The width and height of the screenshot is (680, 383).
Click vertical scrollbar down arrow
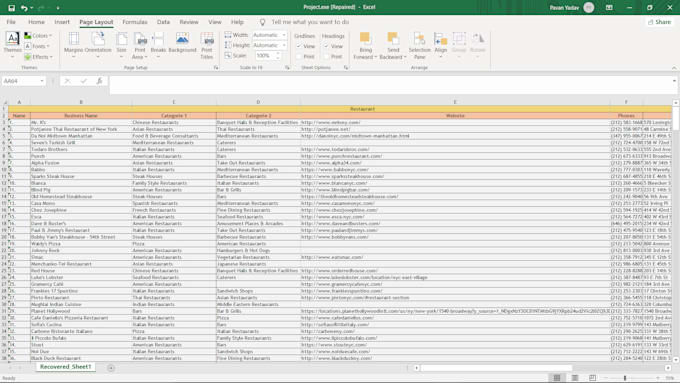point(676,360)
